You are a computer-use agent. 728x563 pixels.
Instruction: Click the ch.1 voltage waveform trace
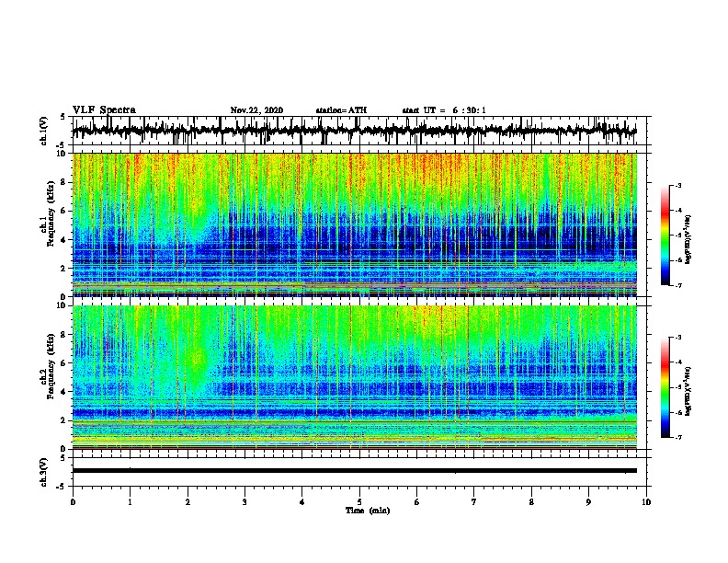coord(354,131)
